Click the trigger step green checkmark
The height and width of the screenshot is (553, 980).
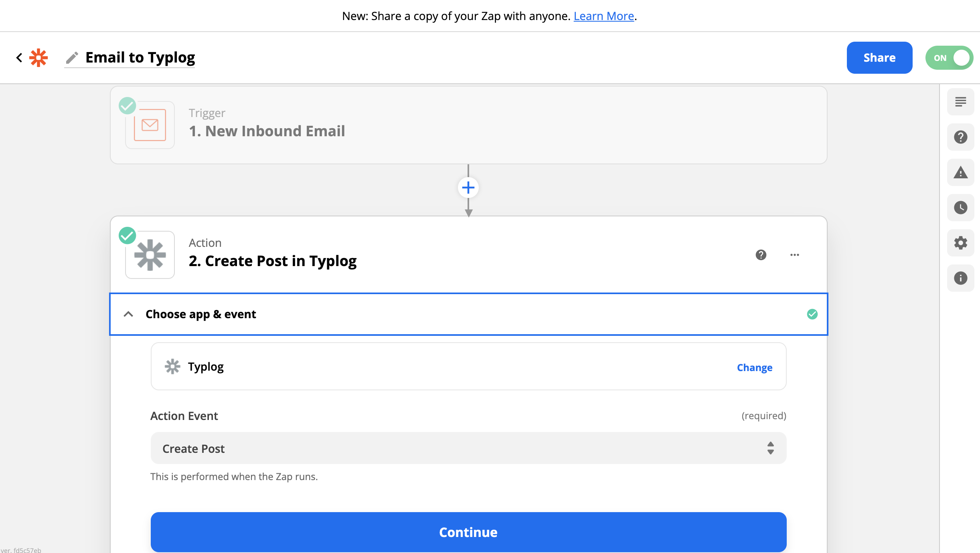(128, 106)
